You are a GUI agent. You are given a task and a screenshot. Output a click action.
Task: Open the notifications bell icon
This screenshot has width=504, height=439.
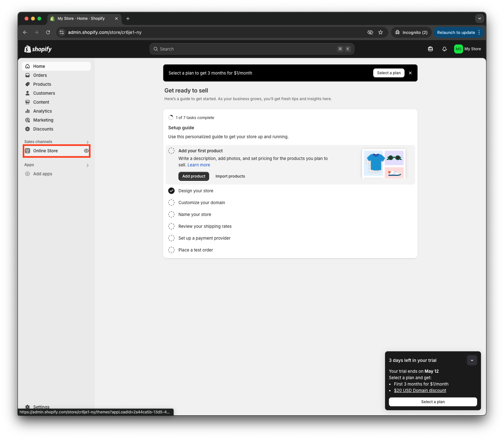(444, 49)
